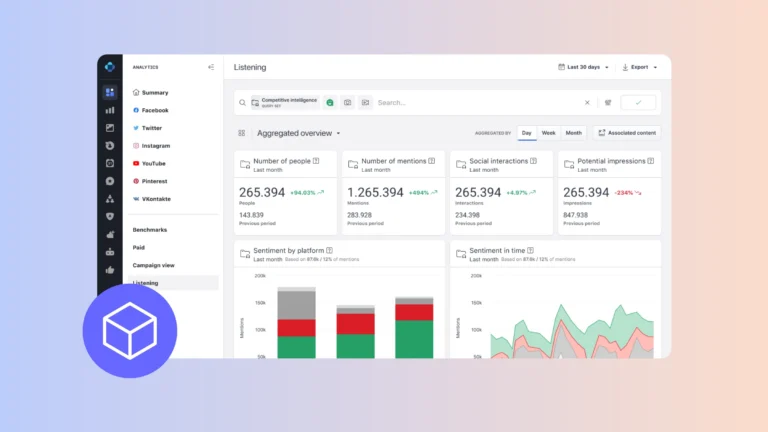Open the thumbs-up icon in dark sidebar

click(x=110, y=270)
